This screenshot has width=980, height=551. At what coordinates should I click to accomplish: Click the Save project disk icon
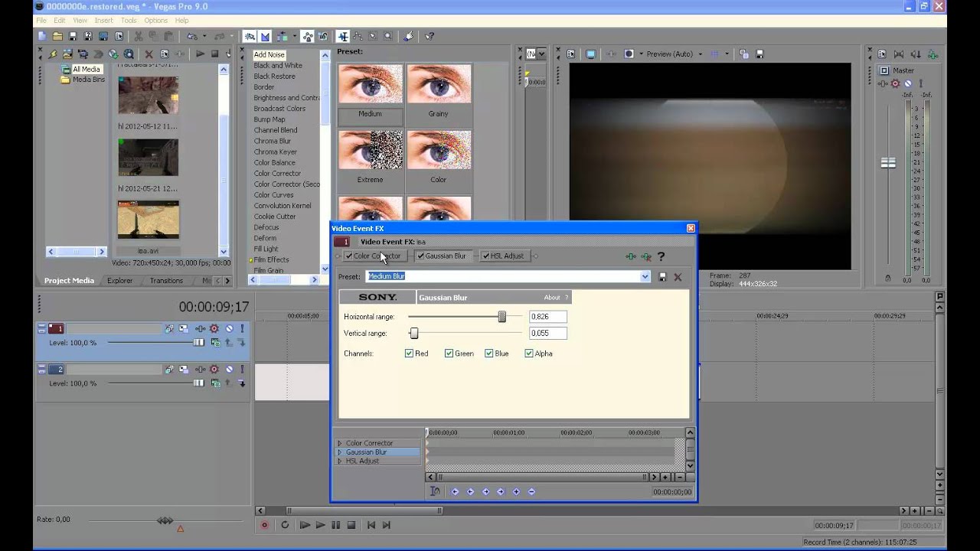pos(73,36)
